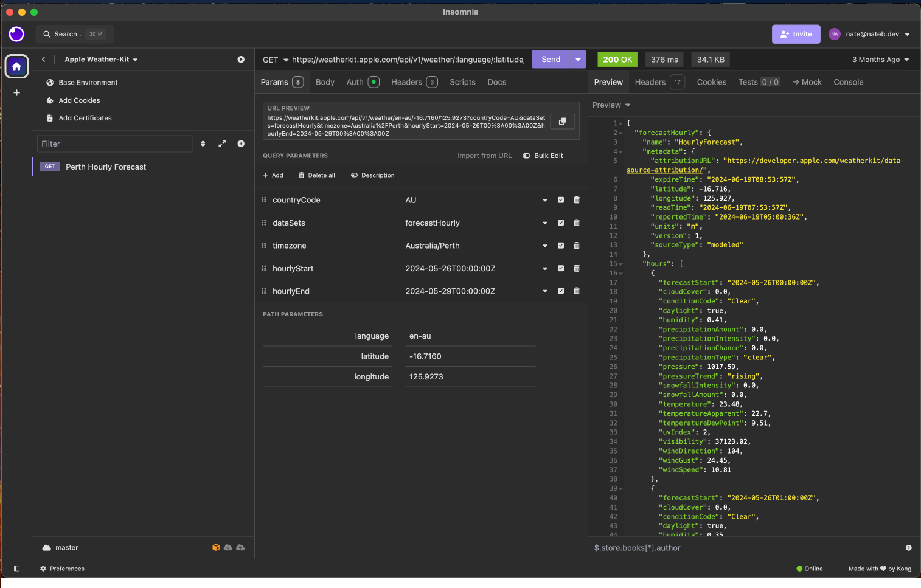Screen dimensions: 921x588
Task: Click the drag handle for timezone parameter
Action: tap(264, 246)
